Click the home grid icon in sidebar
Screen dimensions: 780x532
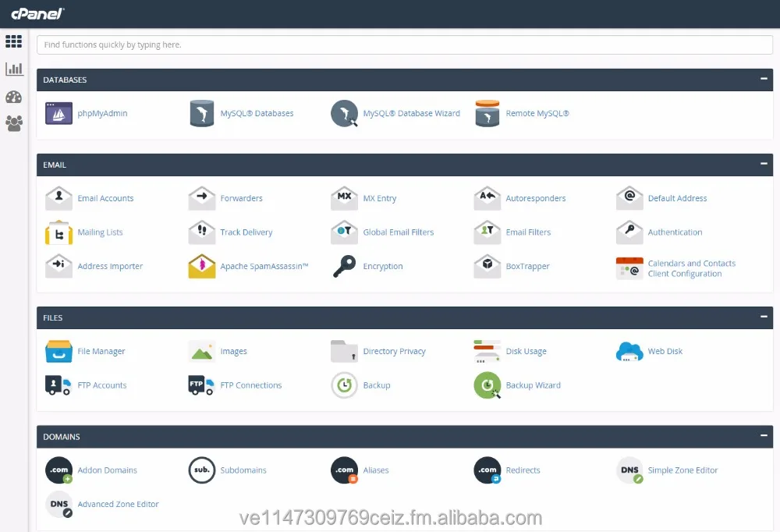pos(13,41)
